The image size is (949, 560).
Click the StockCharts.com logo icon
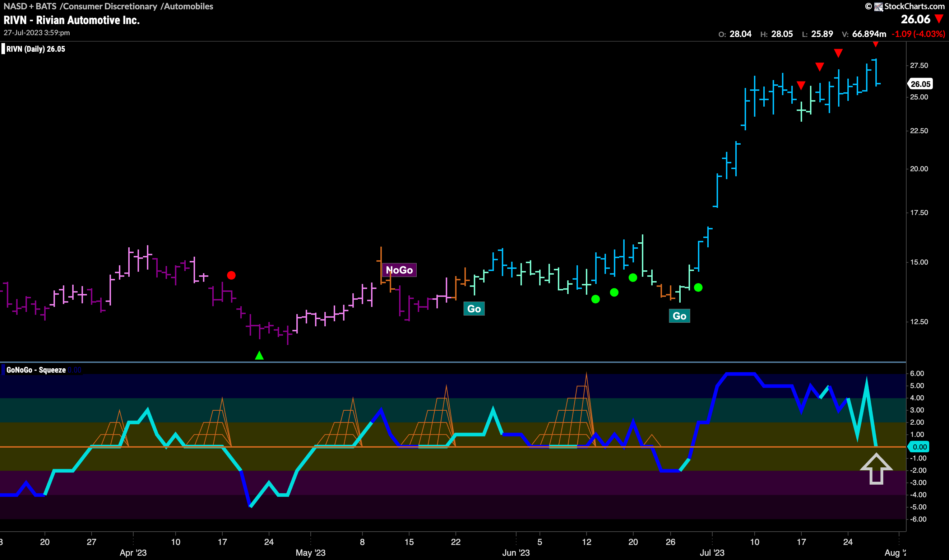[x=879, y=6]
